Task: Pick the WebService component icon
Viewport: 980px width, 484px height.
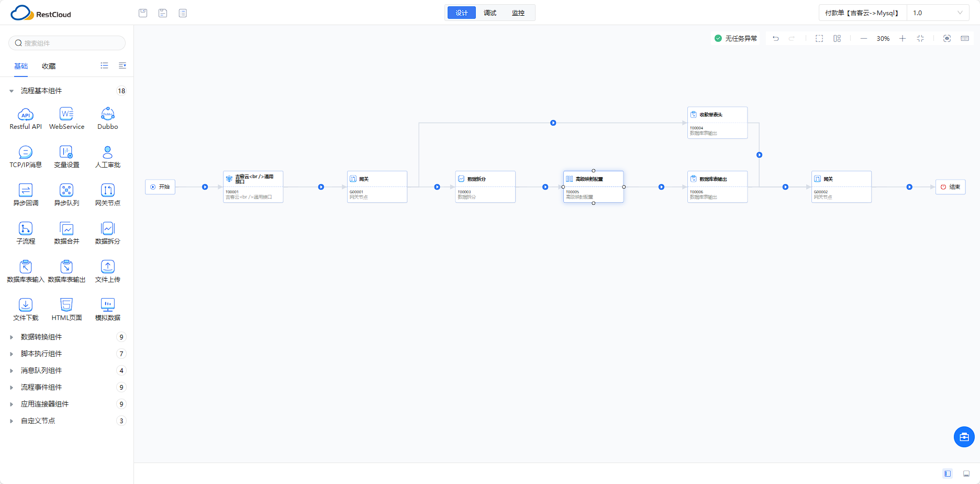Action: pos(66,114)
